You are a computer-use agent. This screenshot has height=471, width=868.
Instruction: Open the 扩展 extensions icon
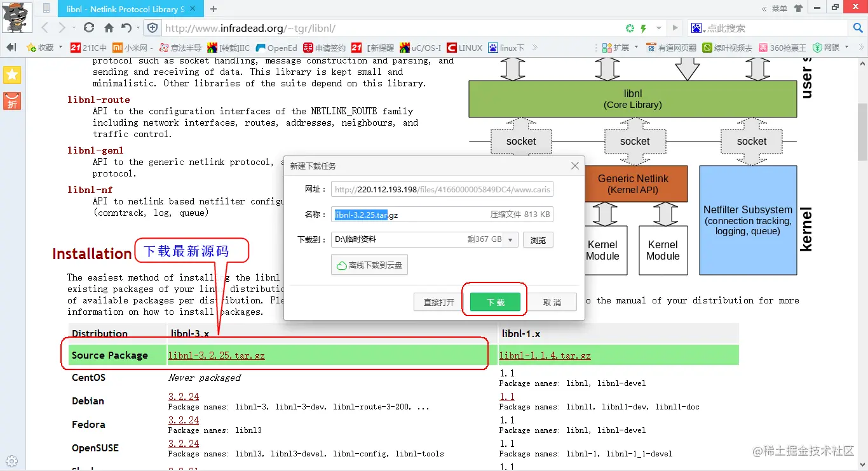coord(614,48)
